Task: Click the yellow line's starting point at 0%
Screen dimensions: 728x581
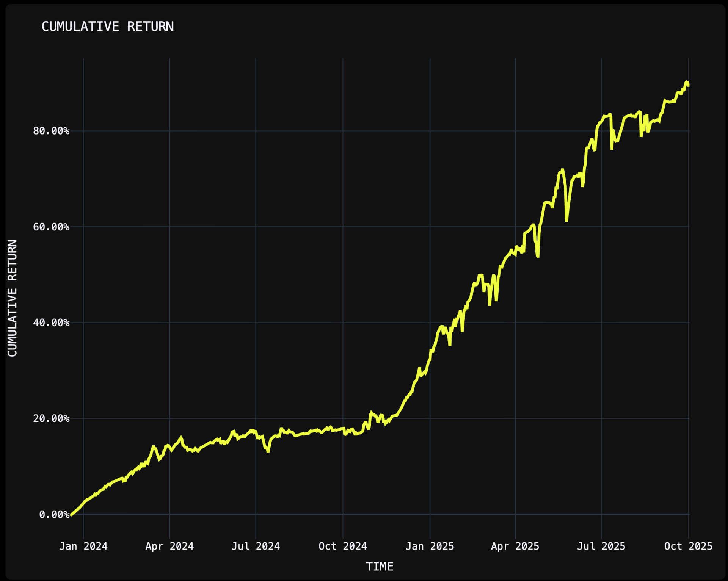Action: click(x=71, y=515)
